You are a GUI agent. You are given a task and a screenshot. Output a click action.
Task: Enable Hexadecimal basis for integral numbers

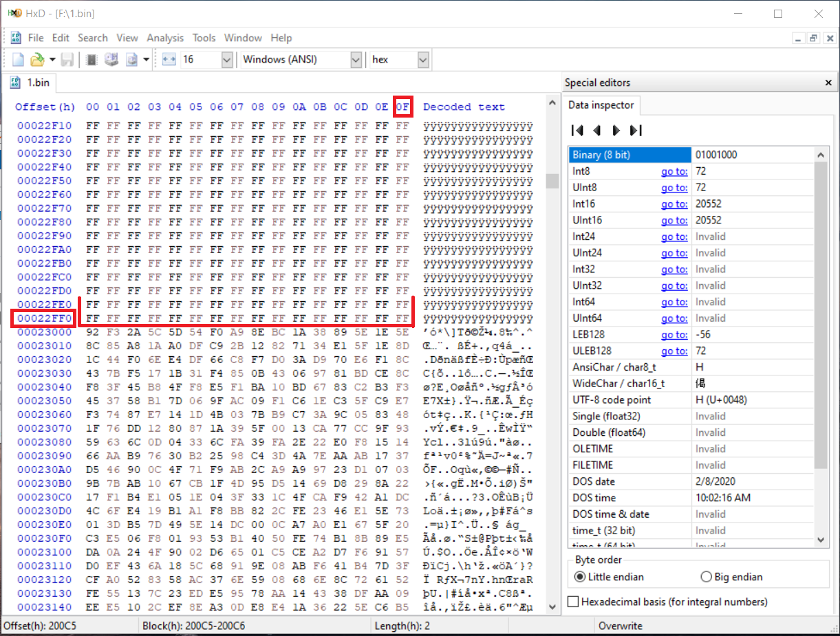tap(573, 602)
